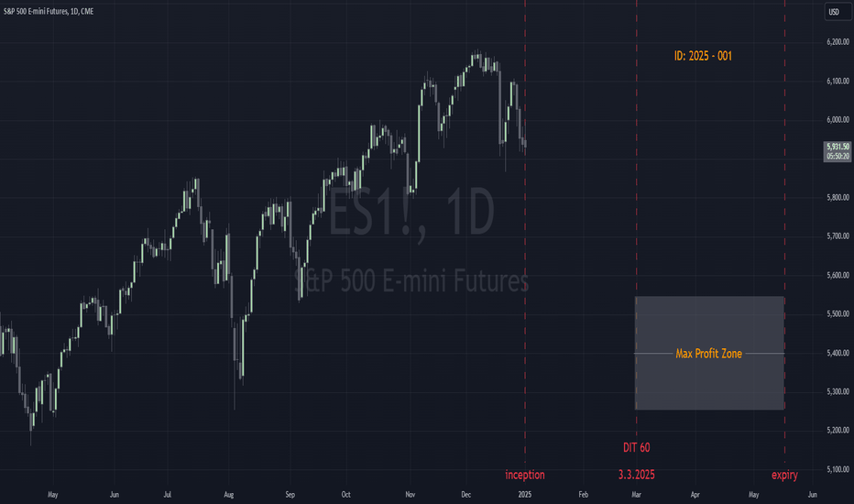
Task: Select the 3.3.2025 date annotation
Action: point(636,475)
